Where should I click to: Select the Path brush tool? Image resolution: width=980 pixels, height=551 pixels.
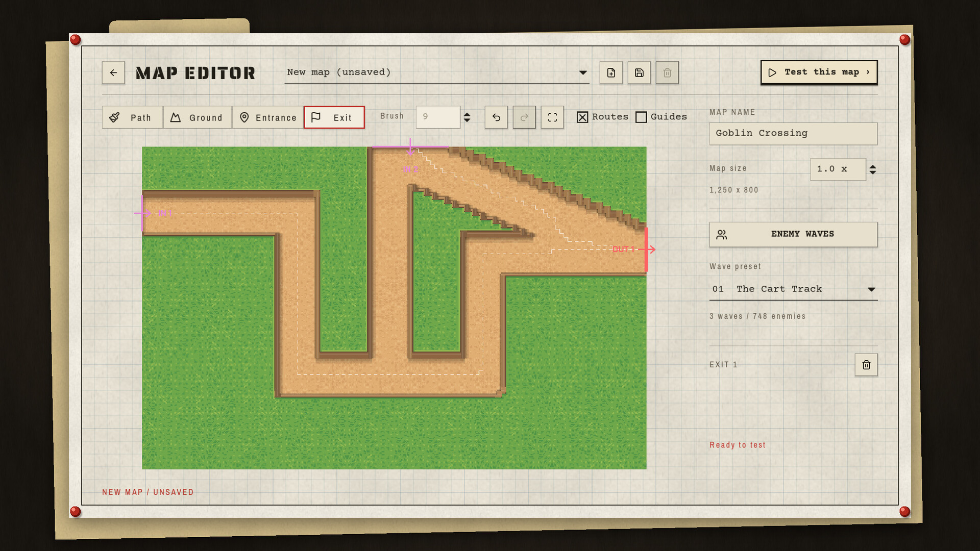pos(133,117)
